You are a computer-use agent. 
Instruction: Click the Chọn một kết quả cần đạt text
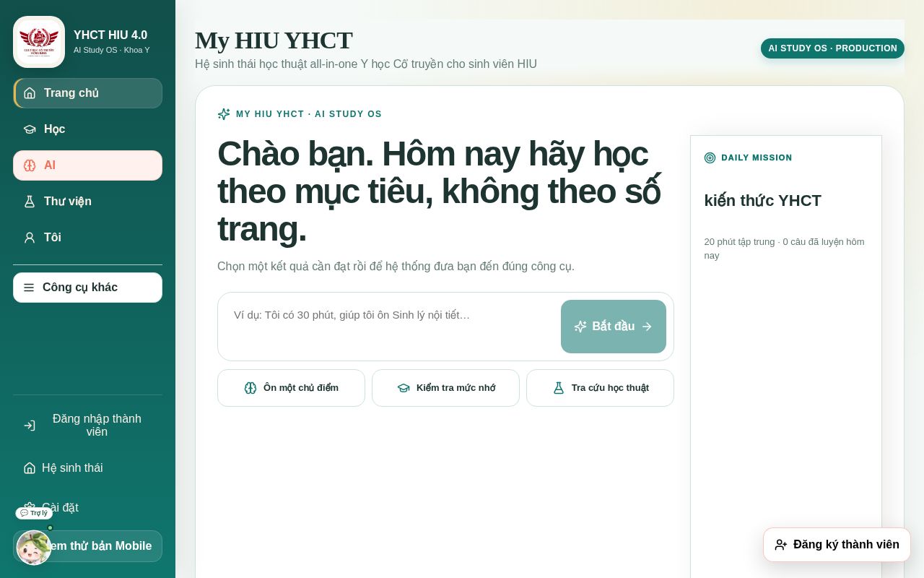pos(396,267)
